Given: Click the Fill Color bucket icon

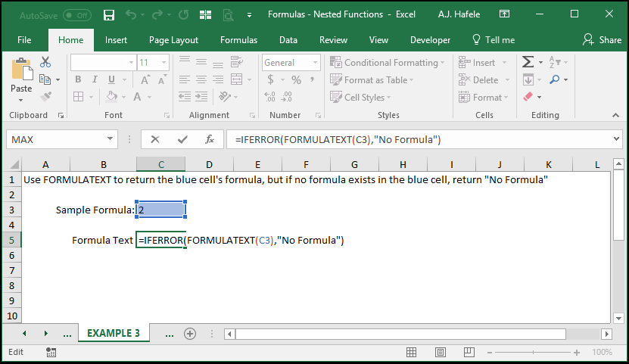Looking at the screenshot, I should click(x=111, y=97).
